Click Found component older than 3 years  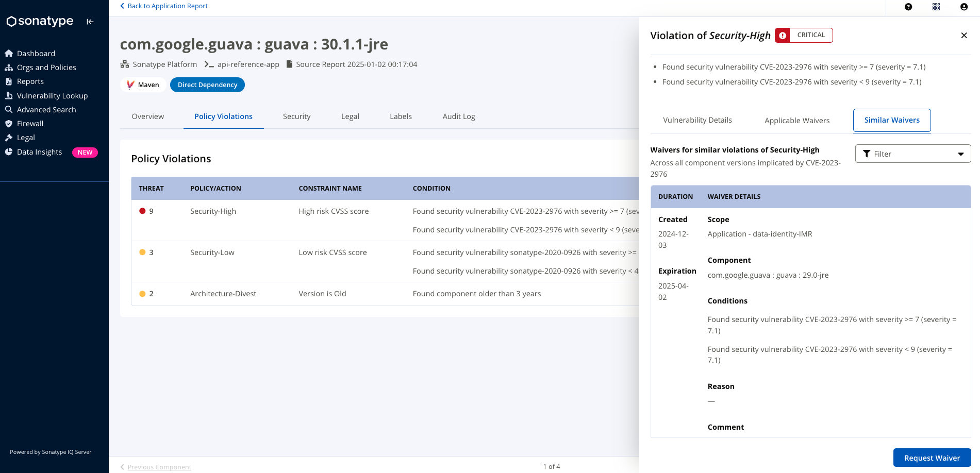point(477,294)
